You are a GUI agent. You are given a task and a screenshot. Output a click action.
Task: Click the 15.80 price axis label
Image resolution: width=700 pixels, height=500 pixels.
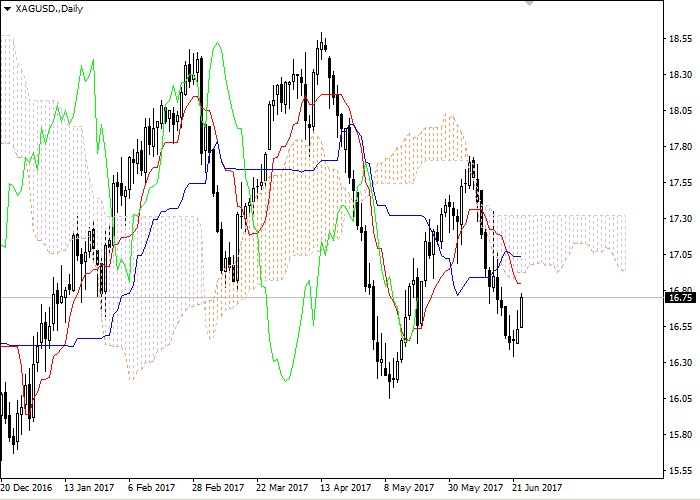tap(680, 434)
